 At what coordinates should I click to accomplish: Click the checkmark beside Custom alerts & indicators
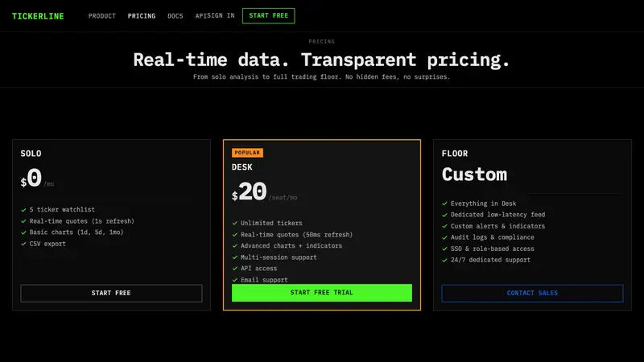pos(445,226)
